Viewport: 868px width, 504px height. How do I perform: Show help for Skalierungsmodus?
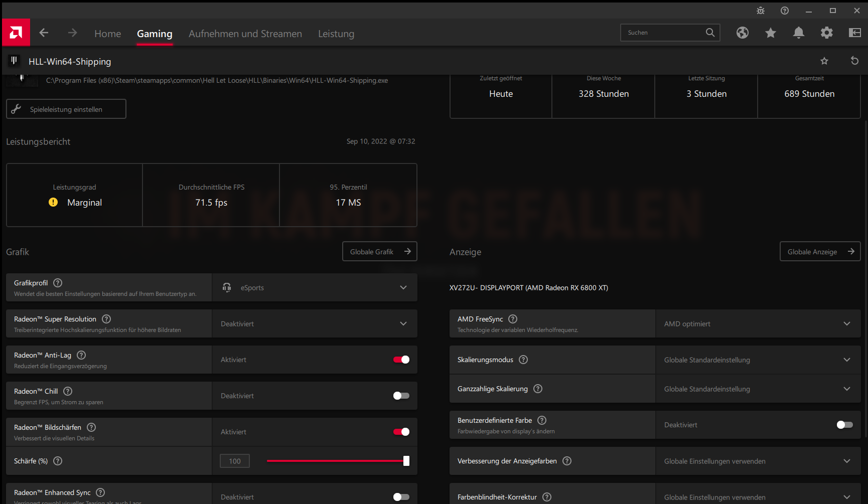(523, 360)
